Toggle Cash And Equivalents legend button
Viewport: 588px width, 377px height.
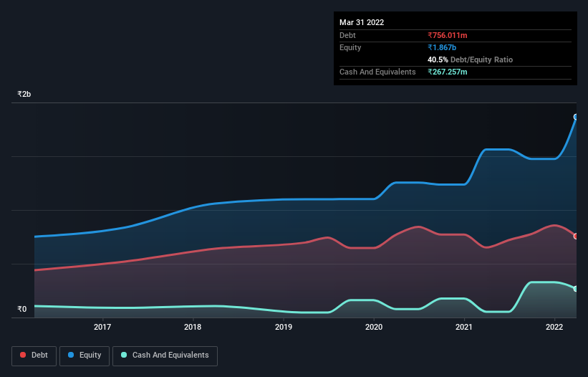point(165,355)
